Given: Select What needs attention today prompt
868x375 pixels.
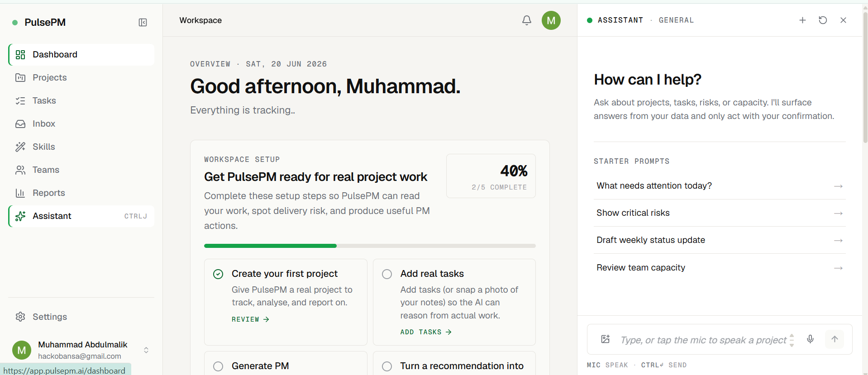Looking at the screenshot, I should pos(720,186).
